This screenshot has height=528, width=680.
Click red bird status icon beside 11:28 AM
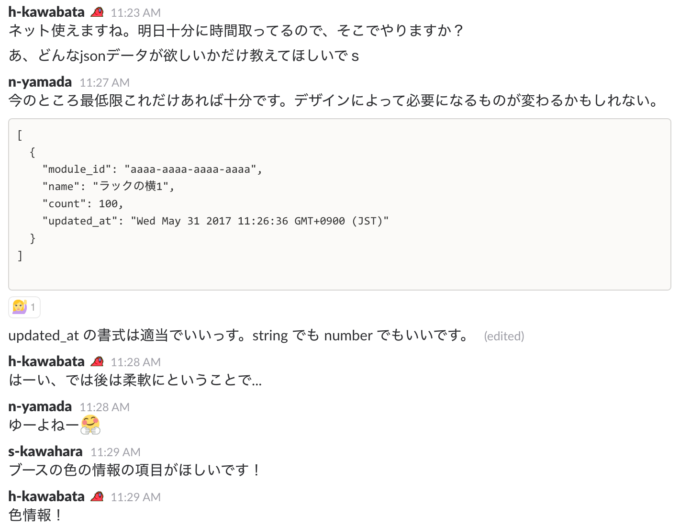[x=98, y=361]
